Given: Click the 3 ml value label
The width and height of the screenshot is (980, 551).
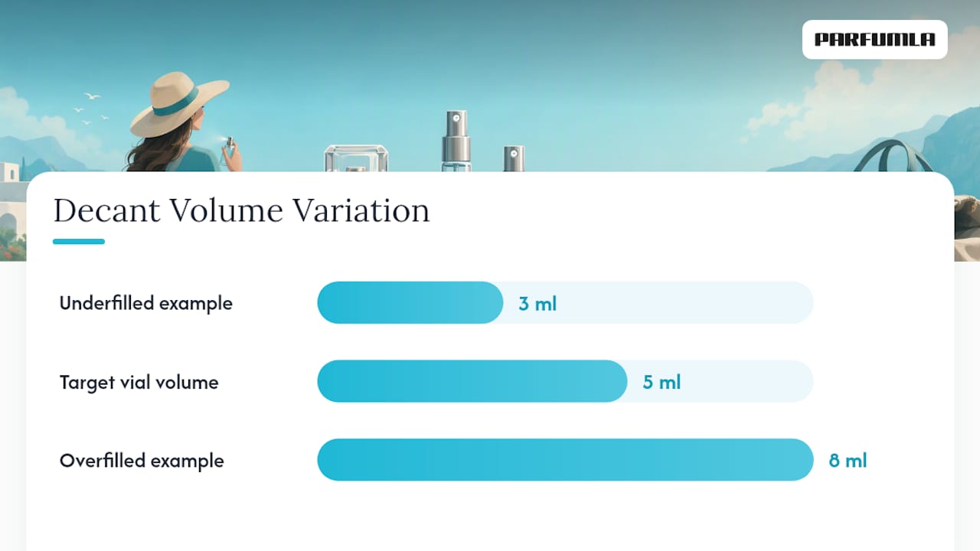Looking at the screenshot, I should coord(537,304).
